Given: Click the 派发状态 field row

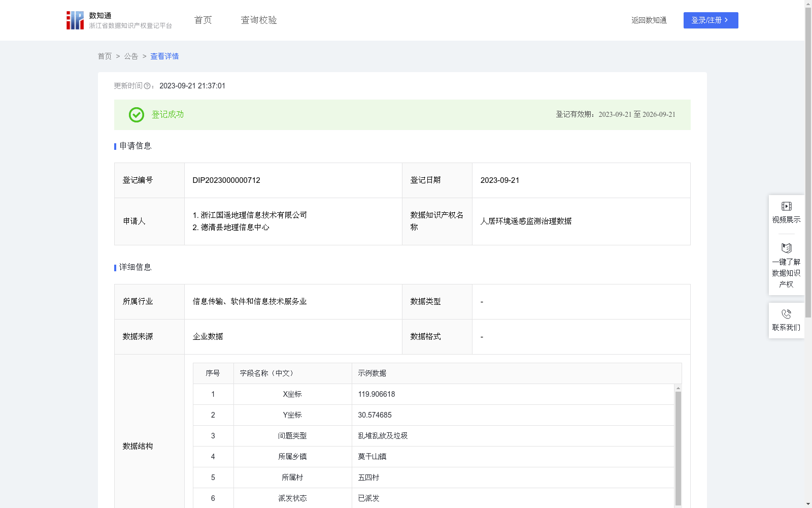Looking at the screenshot, I should 292,498.
